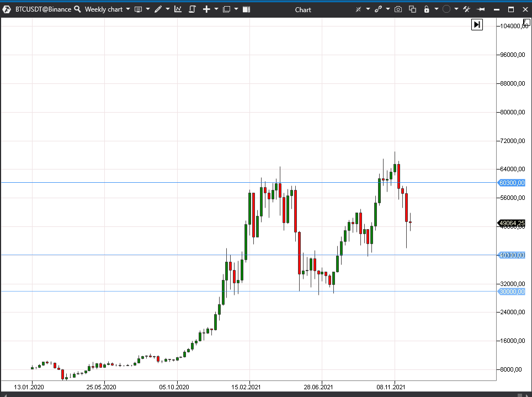Toggle pin window always on top
The image size is (532, 397).
click(481, 9)
